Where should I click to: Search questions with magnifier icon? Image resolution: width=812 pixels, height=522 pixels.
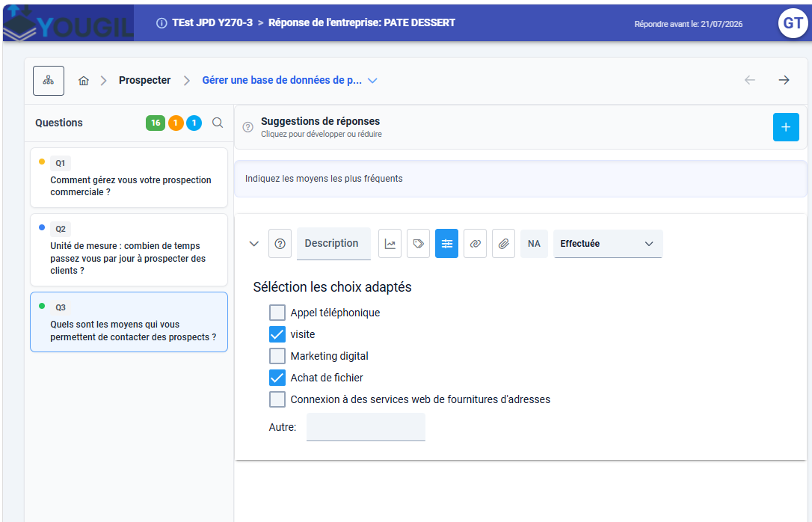click(x=218, y=123)
